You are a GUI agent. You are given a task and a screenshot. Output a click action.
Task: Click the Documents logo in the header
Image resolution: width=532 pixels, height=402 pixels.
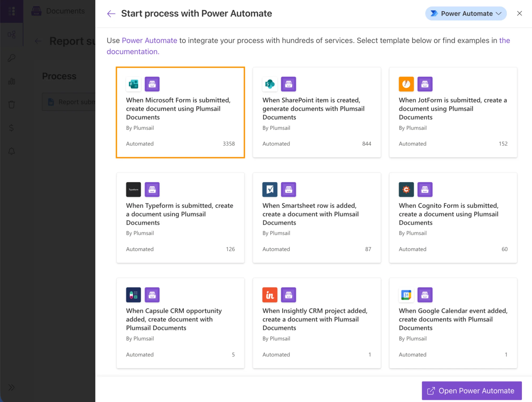tap(36, 11)
